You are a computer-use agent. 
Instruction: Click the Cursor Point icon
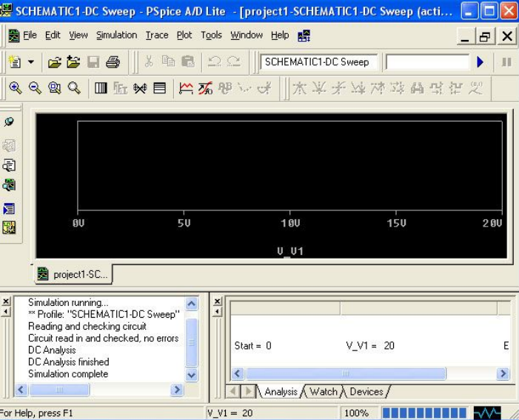(x=397, y=88)
